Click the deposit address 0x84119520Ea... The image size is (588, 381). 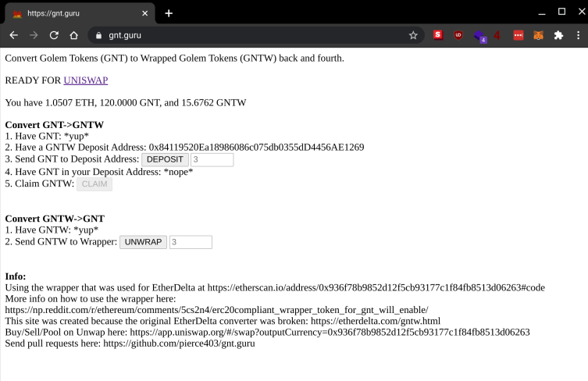pyautogui.click(x=256, y=147)
